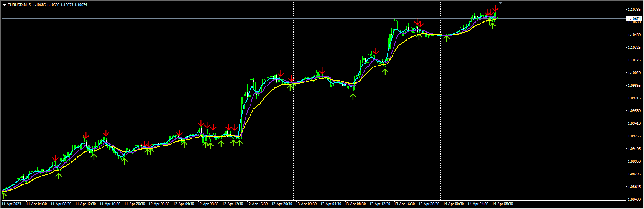Click the 1.10785 price scale label
Image resolution: width=644 pixels, height=209 pixels.
coord(634,9)
